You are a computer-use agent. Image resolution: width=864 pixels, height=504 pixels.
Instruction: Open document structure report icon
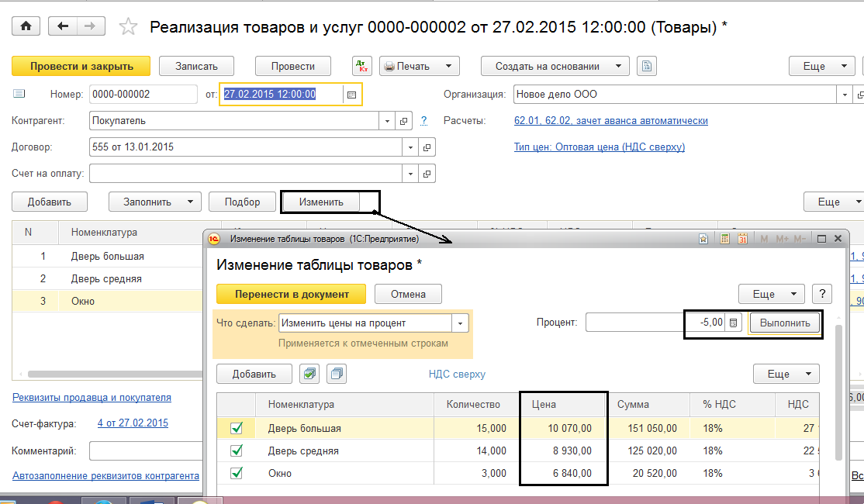[x=647, y=66]
